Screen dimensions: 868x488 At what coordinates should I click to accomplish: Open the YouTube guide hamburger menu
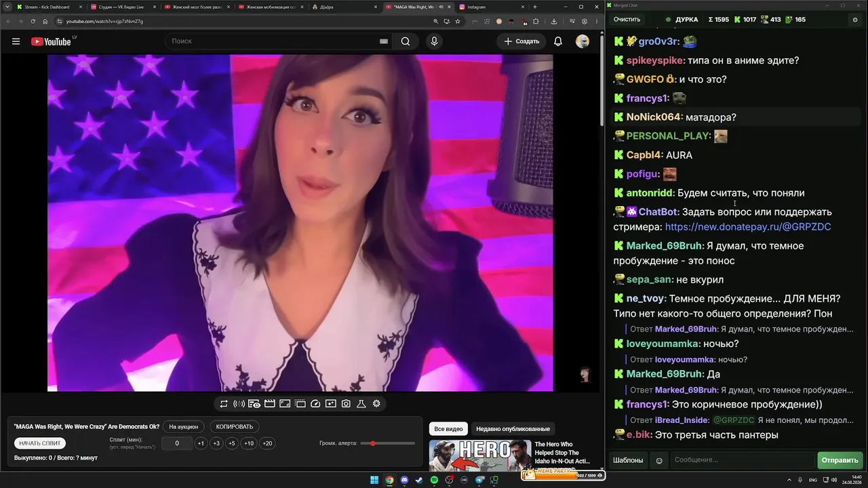click(x=16, y=41)
